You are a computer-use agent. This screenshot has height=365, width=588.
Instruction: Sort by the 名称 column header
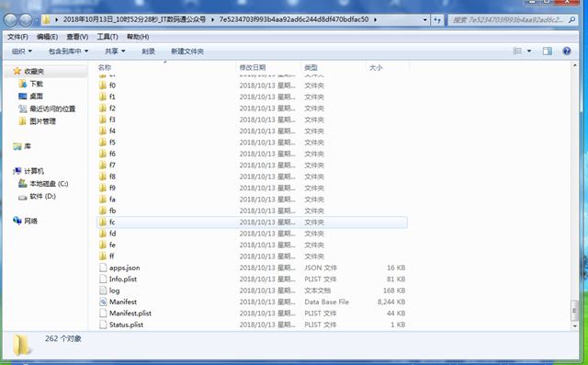(105, 67)
